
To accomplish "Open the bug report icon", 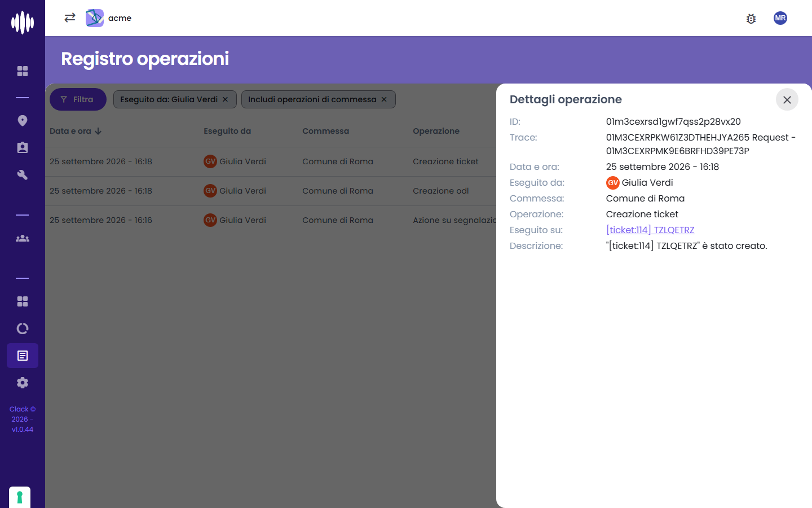I will click(751, 19).
